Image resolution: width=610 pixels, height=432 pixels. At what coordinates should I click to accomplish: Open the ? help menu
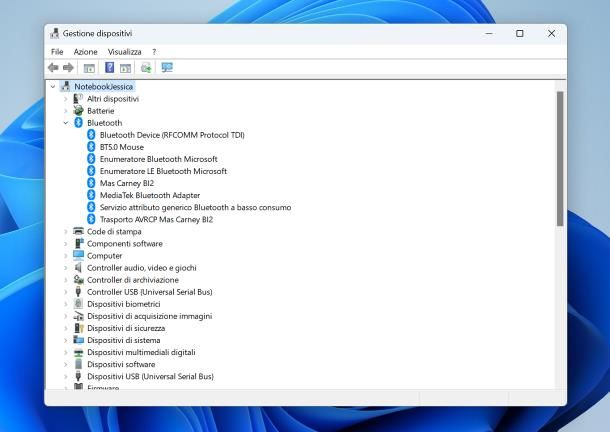coord(154,52)
